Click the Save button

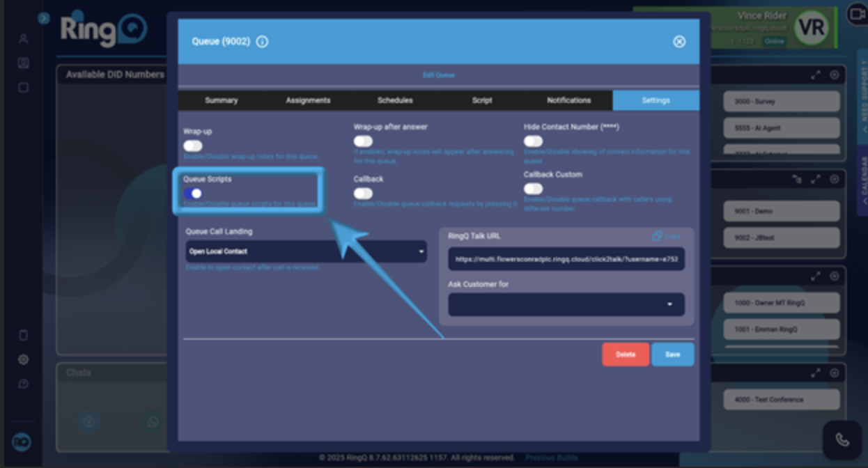(x=672, y=354)
